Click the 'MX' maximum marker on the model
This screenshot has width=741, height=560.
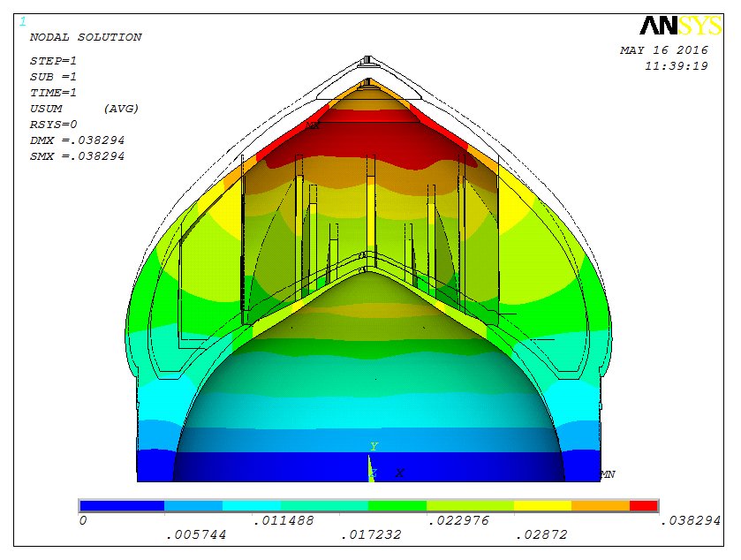pyautogui.click(x=313, y=125)
